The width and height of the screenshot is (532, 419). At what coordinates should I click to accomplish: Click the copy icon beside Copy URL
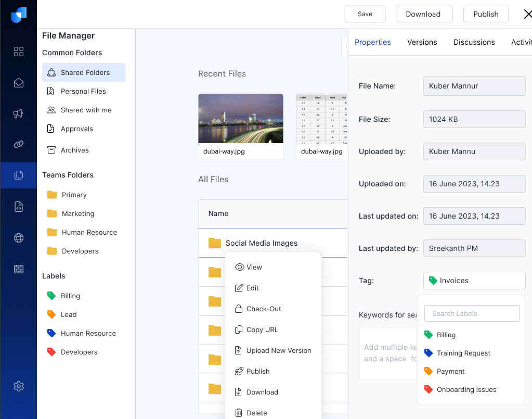click(239, 329)
